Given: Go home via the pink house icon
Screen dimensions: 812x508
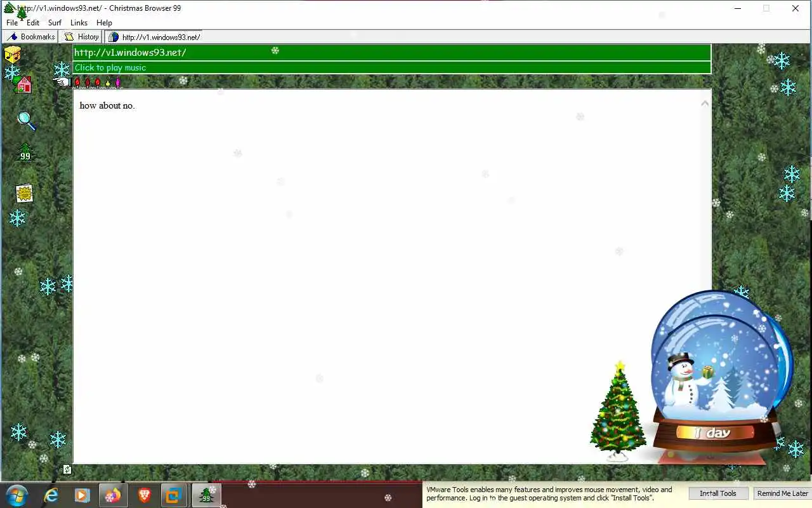Looking at the screenshot, I should [x=24, y=84].
